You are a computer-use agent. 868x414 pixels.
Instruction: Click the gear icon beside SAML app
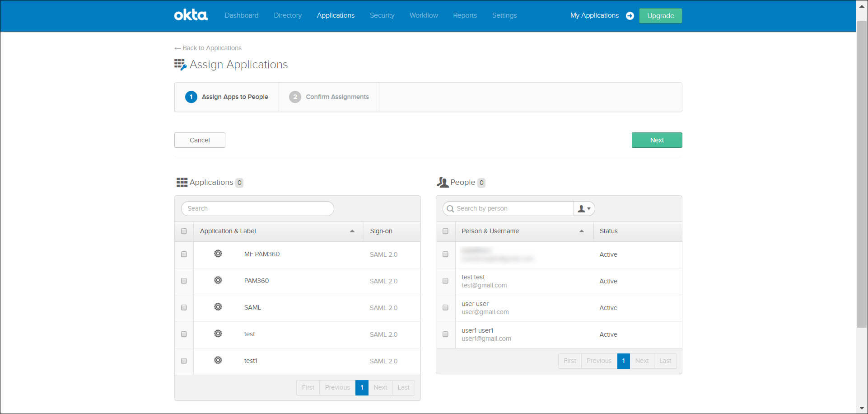pos(218,307)
